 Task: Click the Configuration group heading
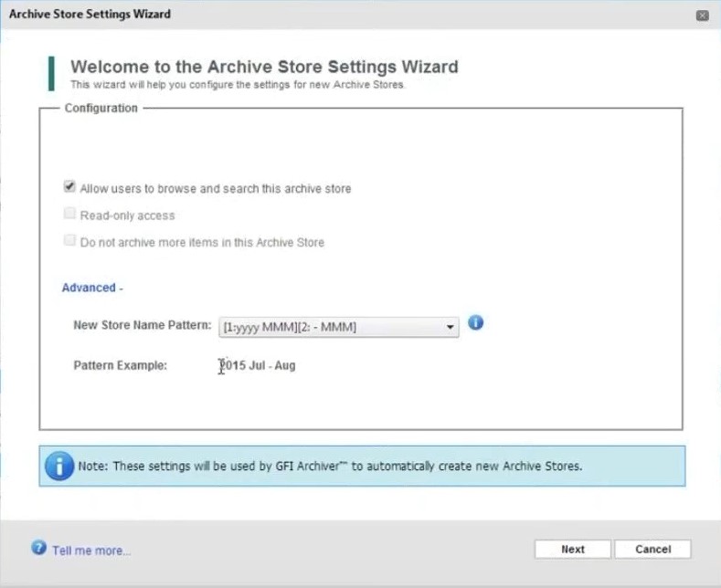(x=101, y=108)
